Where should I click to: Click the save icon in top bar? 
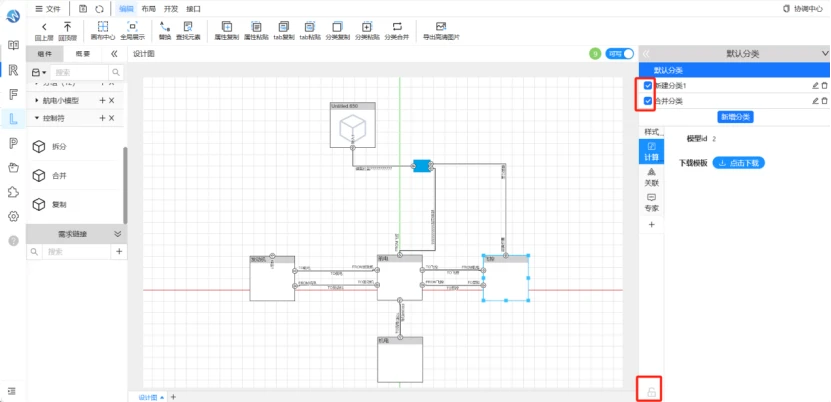(x=83, y=8)
